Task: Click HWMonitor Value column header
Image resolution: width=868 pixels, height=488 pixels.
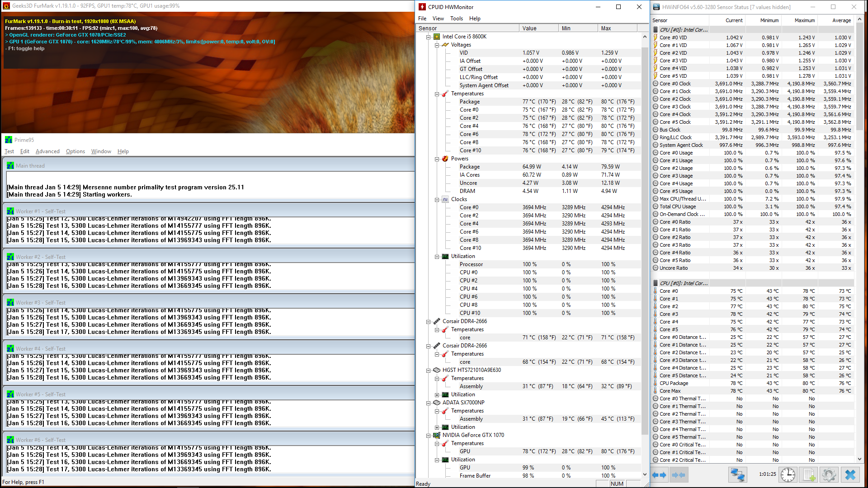Action: coord(538,28)
